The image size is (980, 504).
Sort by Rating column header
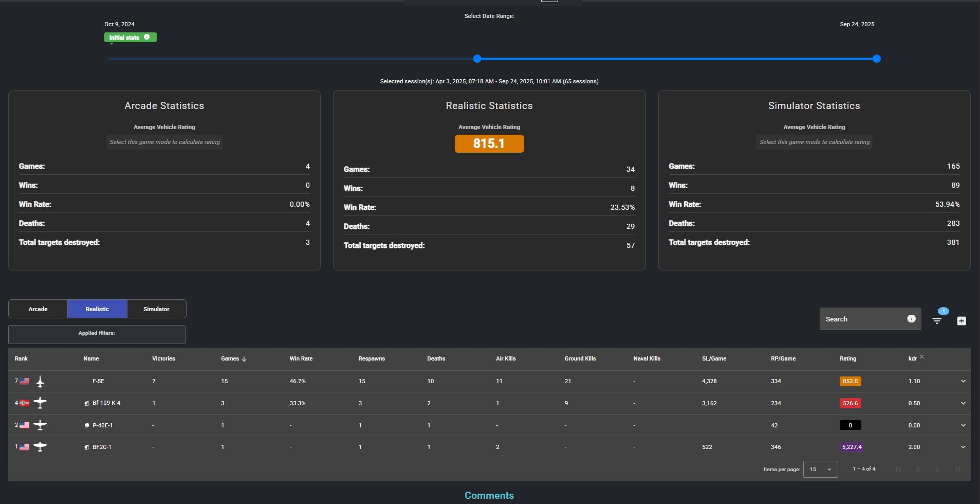(x=848, y=358)
